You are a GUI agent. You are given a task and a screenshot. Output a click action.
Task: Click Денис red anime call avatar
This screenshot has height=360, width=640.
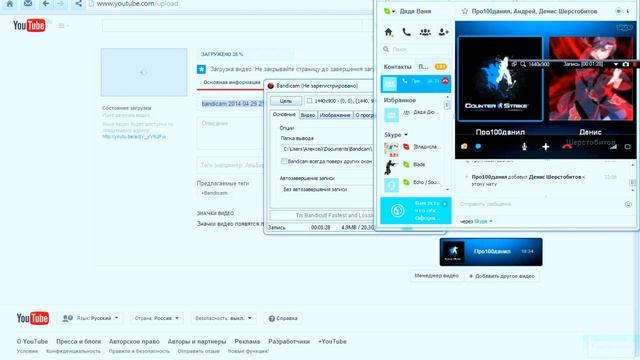coord(591,79)
